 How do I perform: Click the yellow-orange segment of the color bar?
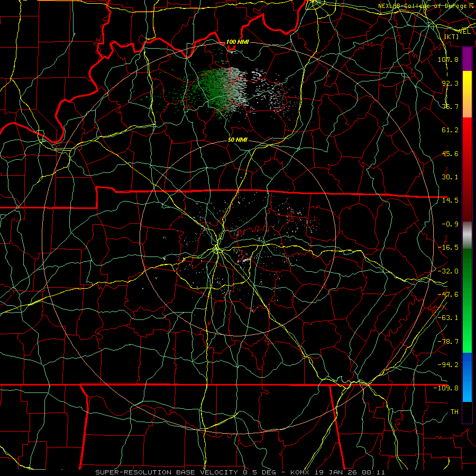coord(467,94)
